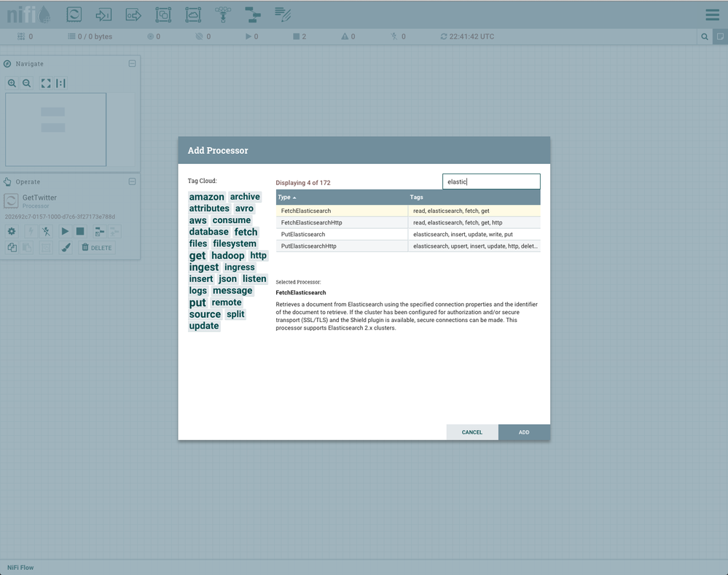Filter by the ingest tag
Viewport: 728px width, 575px height.
[204, 267]
